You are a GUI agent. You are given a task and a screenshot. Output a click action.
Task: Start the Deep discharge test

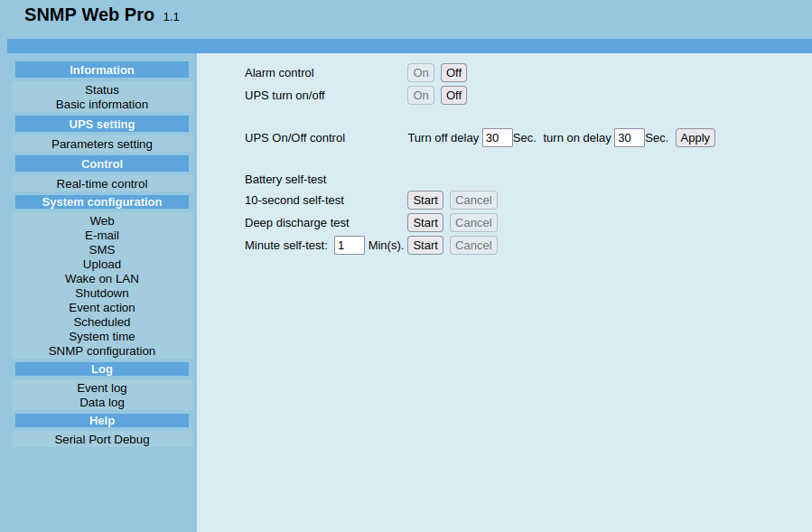pos(425,223)
